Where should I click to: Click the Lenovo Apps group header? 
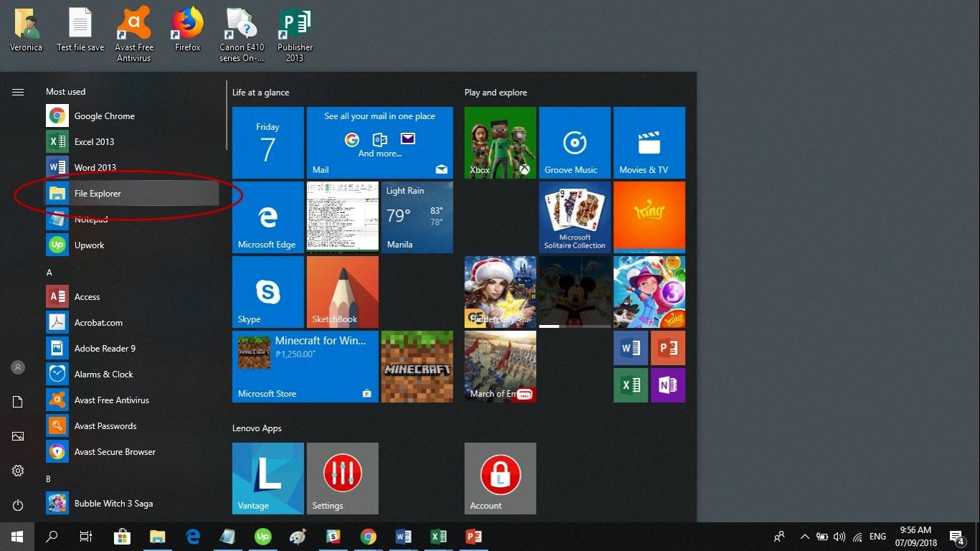(x=257, y=428)
